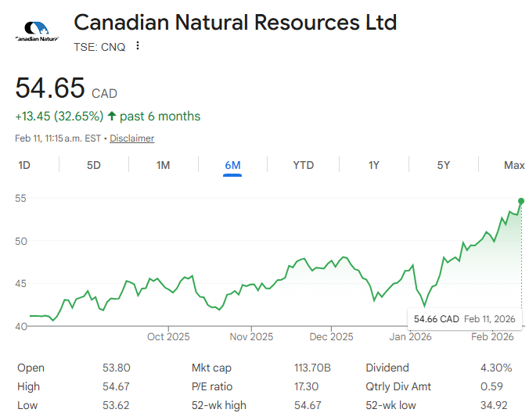Screen dimensions: 529x420
Task: Click the P/E ratio value 17.30
Action: click(306, 386)
